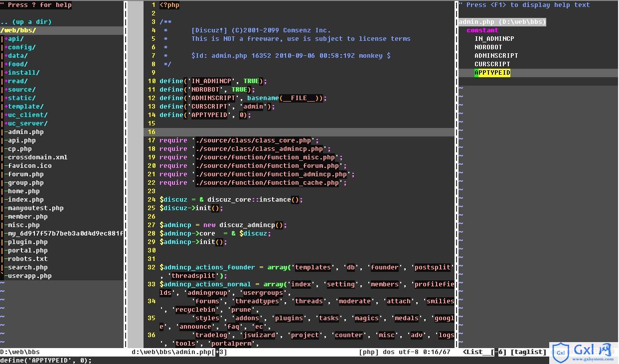619x364 pixels.
Task: Select the /web/bbs/ root node
Action: 18,30
